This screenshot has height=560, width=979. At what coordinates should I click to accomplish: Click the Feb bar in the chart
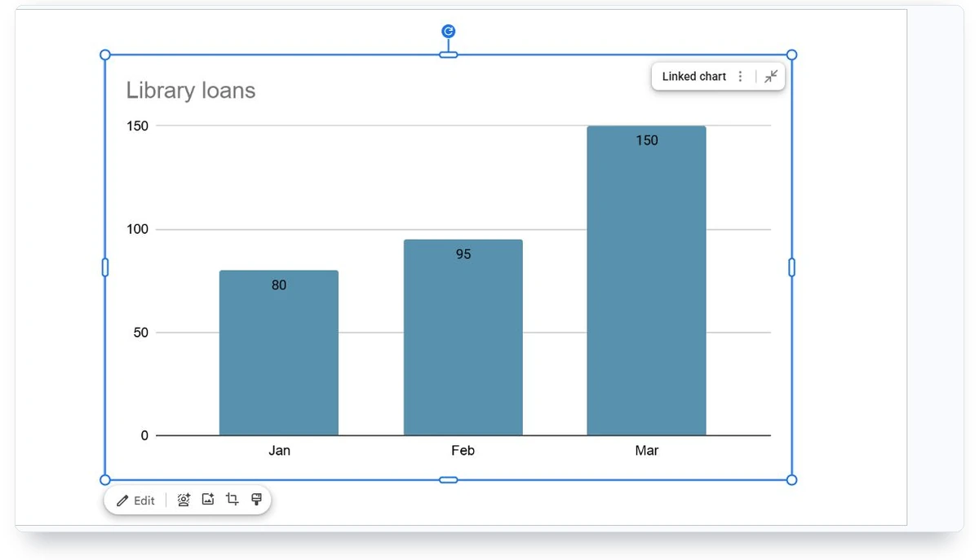[463, 337]
